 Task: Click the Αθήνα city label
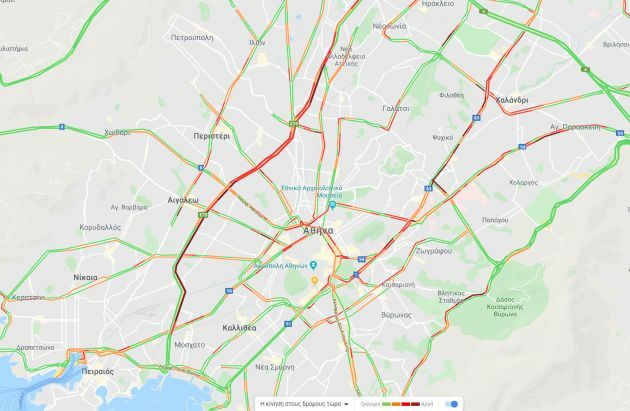[x=318, y=231]
